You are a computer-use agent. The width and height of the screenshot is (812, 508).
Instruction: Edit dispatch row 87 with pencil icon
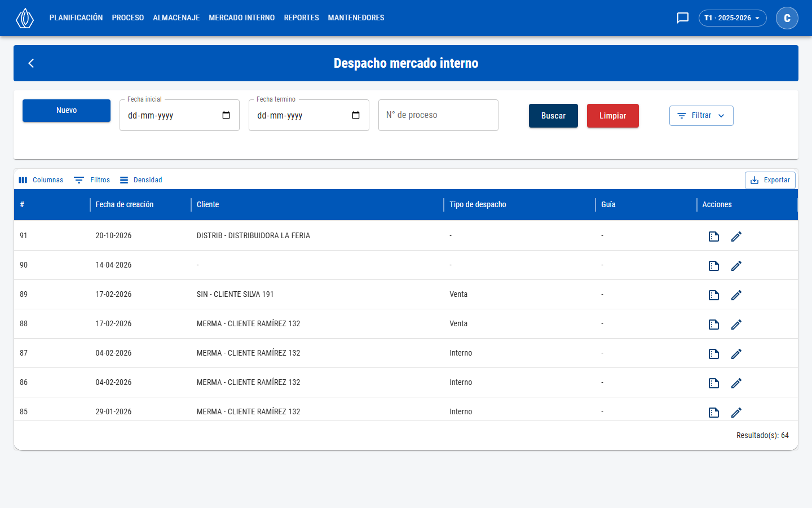click(x=736, y=354)
